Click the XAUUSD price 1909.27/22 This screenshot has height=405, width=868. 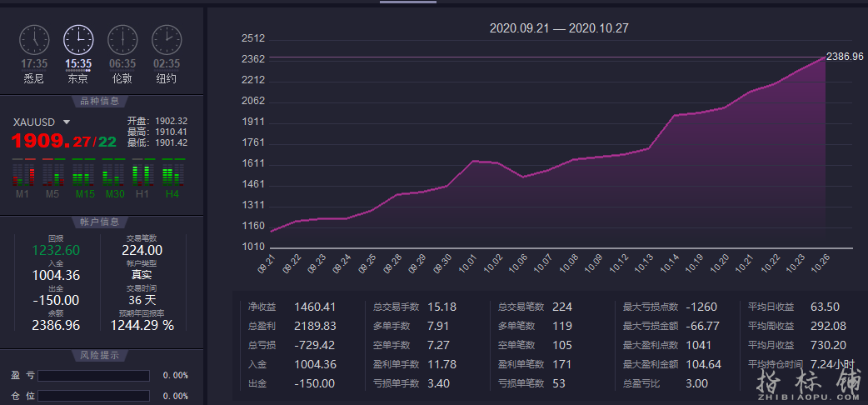click(x=63, y=142)
